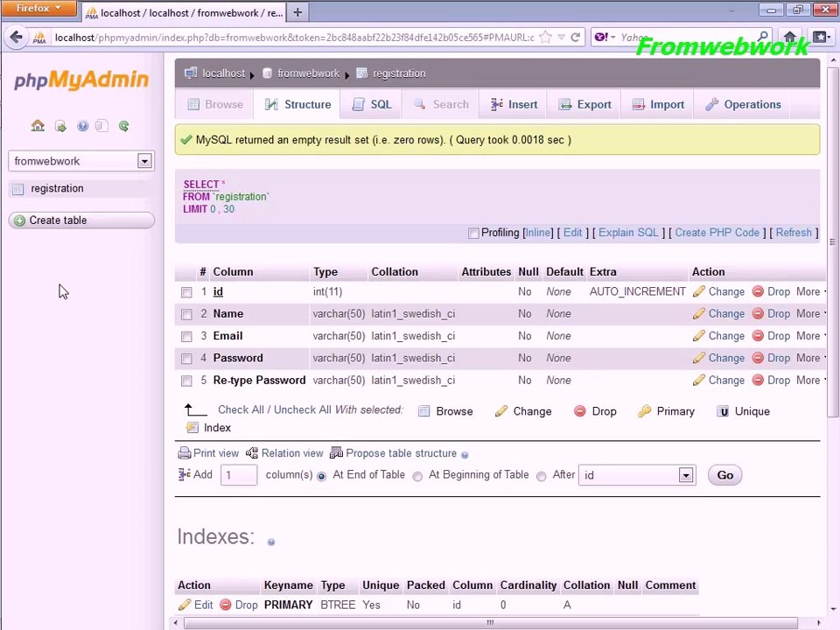
Task: Switch to the Insert tab
Action: coord(514,104)
